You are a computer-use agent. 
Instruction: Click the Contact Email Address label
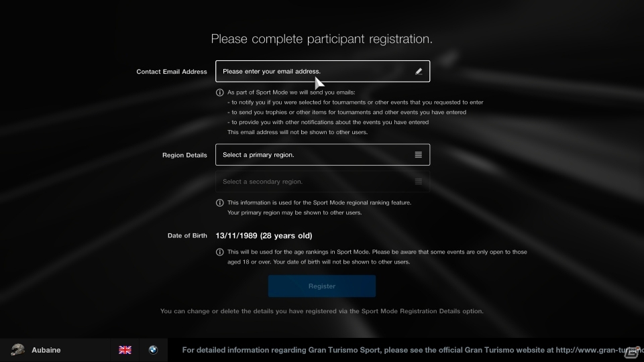[172, 72]
